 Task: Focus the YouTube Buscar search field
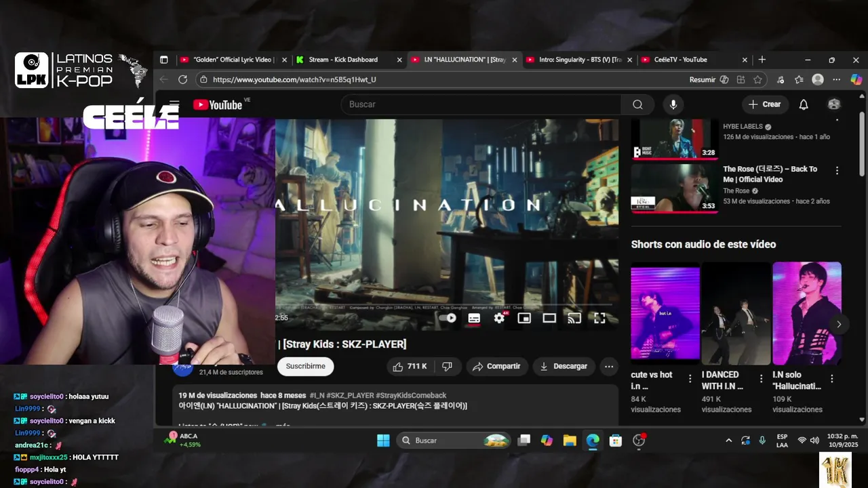coord(481,104)
